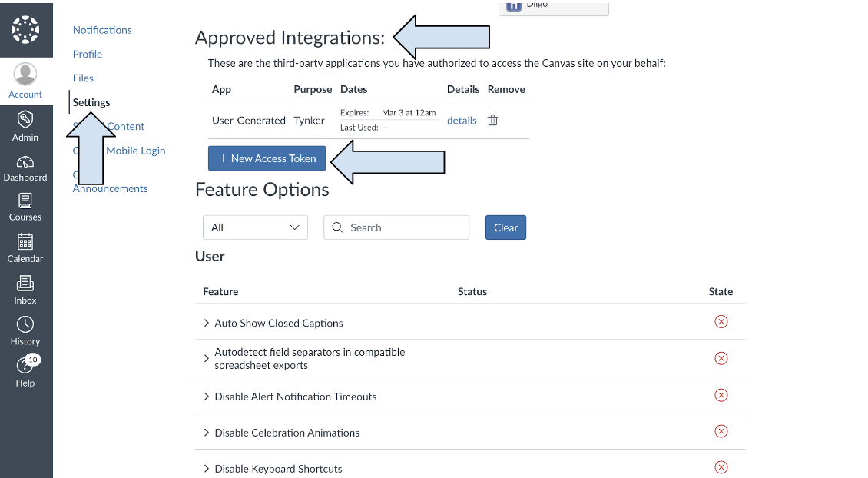
Task: Open the Admin shield icon
Action: 25,119
